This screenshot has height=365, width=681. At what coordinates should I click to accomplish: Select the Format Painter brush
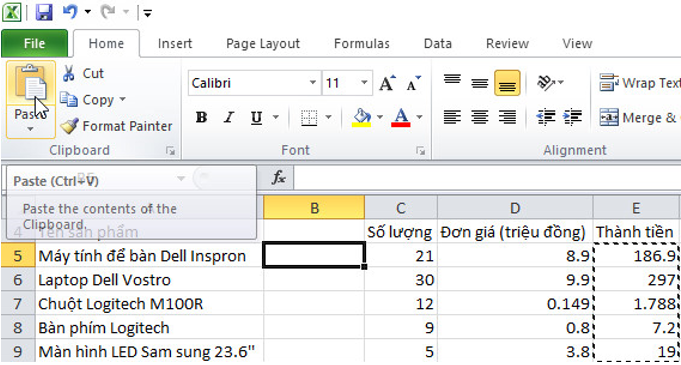pyautogui.click(x=69, y=126)
